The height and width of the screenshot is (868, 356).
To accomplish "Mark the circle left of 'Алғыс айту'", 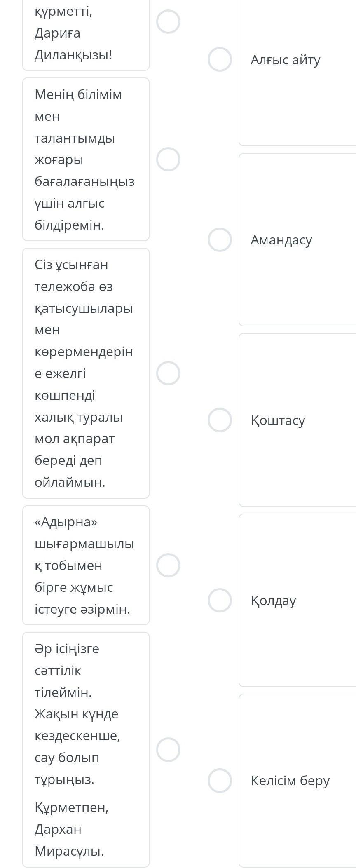I will tap(220, 59).
